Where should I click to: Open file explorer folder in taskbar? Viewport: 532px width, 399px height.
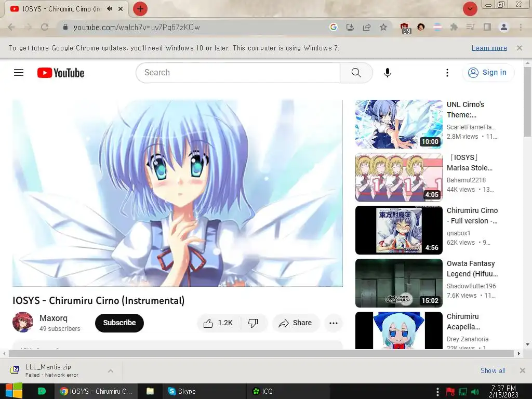pyautogui.click(x=150, y=391)
